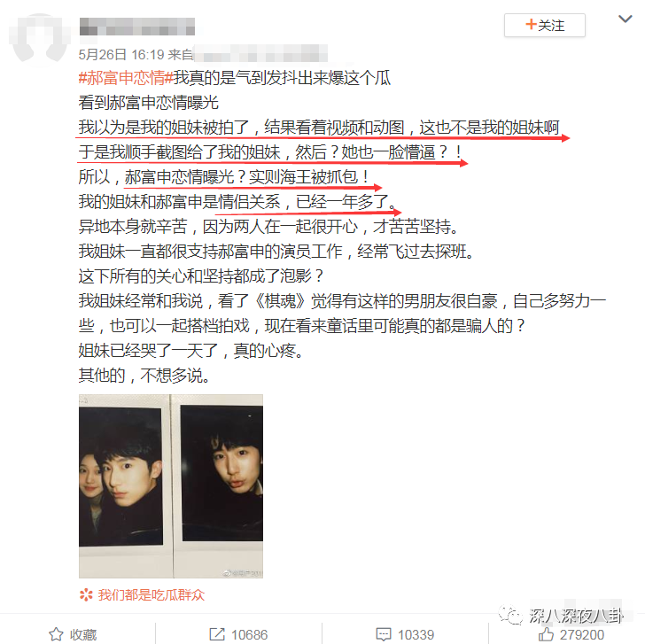The image size is (645, 644).
Task: Click the 关注 follow button
Action: tap(545, 26)
